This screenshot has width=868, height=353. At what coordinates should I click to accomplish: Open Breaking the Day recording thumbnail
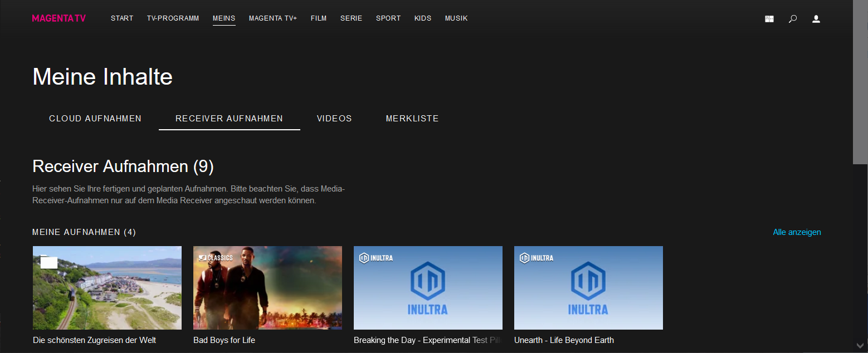(428, 288)
